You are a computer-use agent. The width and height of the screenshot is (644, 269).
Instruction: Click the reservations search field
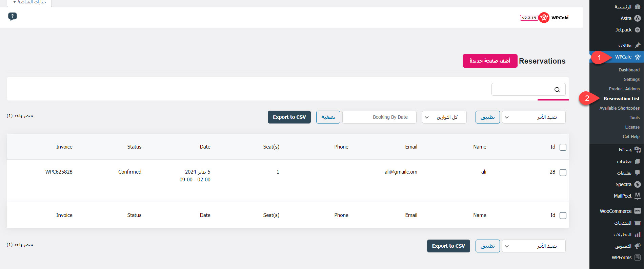tap(528, 90)
